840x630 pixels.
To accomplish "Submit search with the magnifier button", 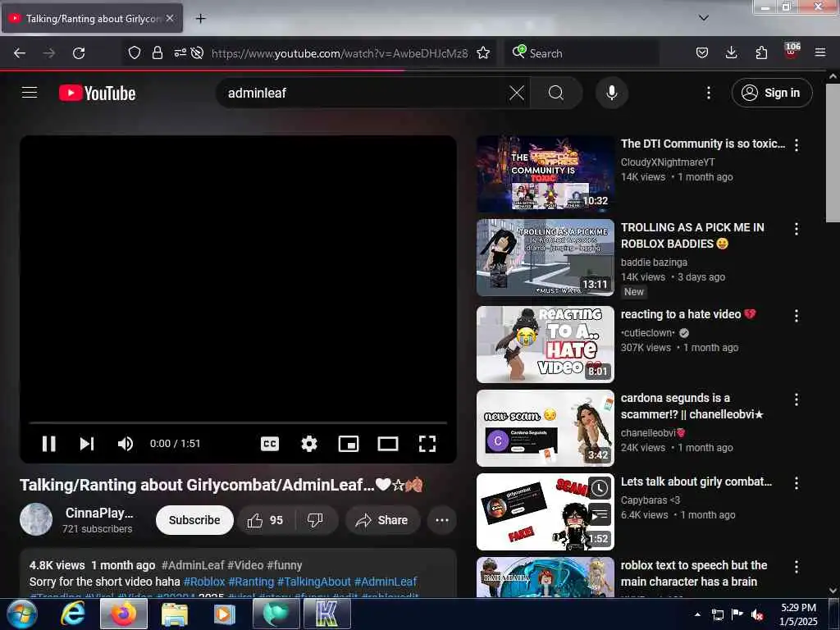I will 555,94.
